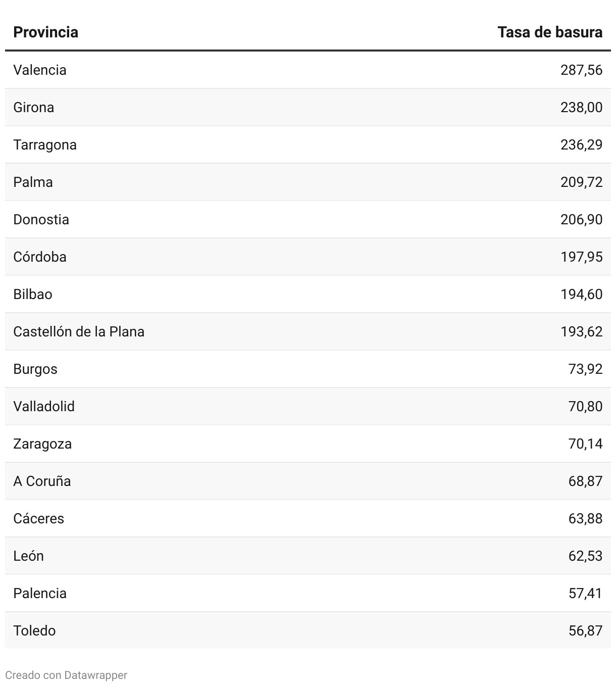Select Zaragoza in the table

coord(42,444)
